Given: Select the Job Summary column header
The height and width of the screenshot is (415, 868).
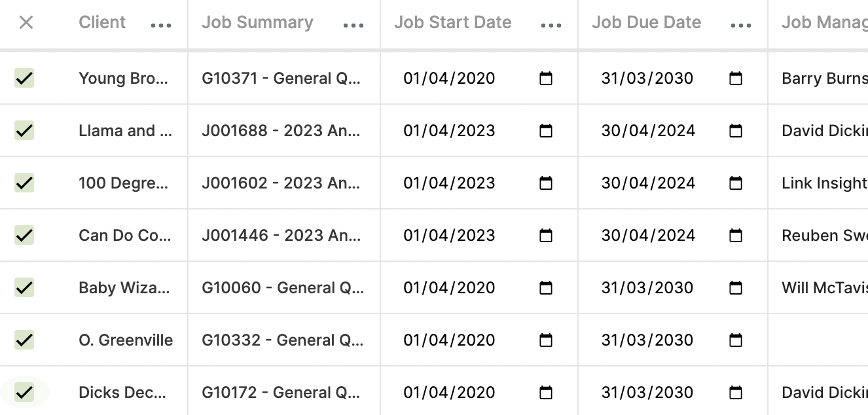Looking at the screenshot, I should tap(257, 23).
